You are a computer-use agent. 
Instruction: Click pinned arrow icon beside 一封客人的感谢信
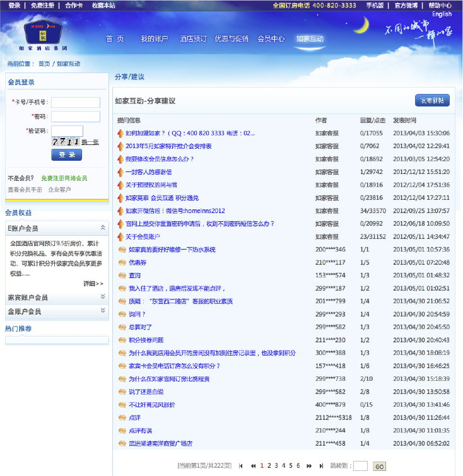point(120,172)
